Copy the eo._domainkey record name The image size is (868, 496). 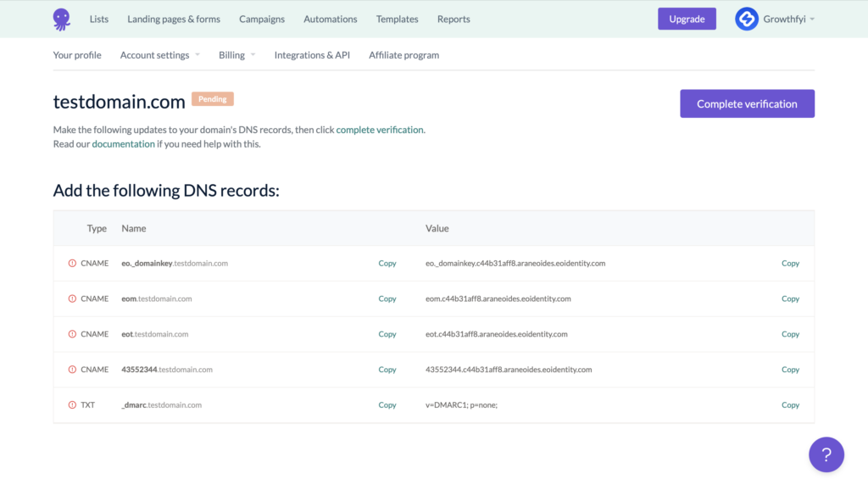pos(387,264)
